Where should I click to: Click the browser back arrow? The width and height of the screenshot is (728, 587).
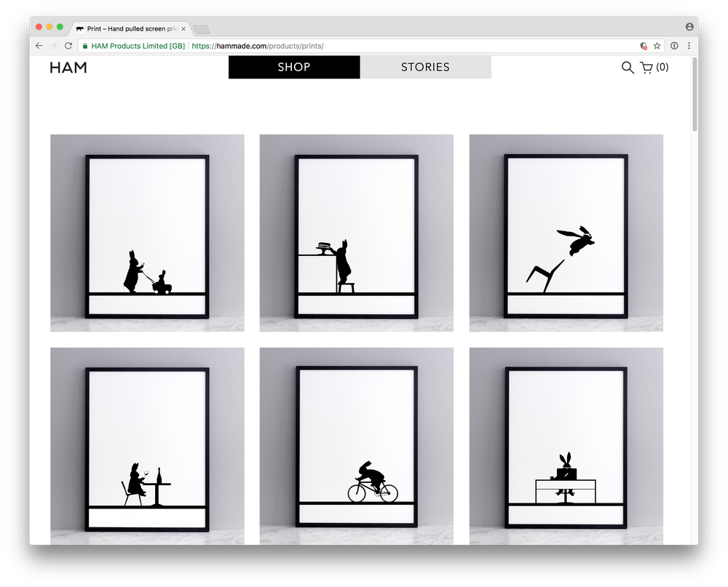[x=39, y=46]
